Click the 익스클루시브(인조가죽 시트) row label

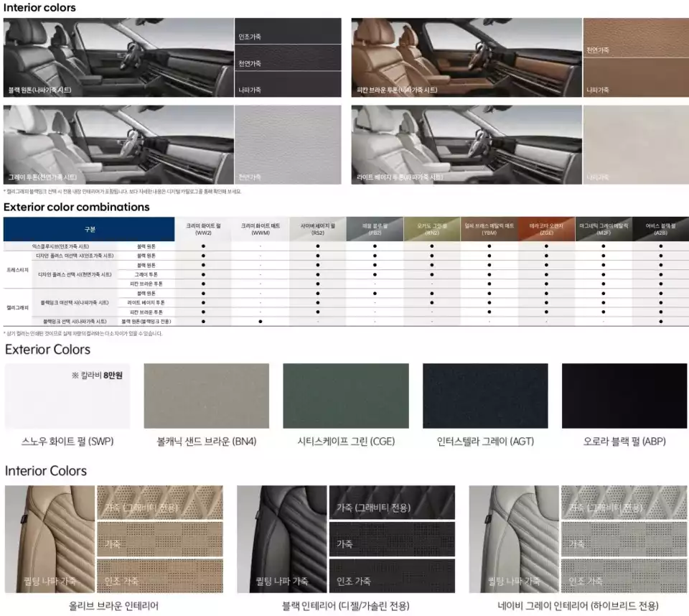point(60,246)
